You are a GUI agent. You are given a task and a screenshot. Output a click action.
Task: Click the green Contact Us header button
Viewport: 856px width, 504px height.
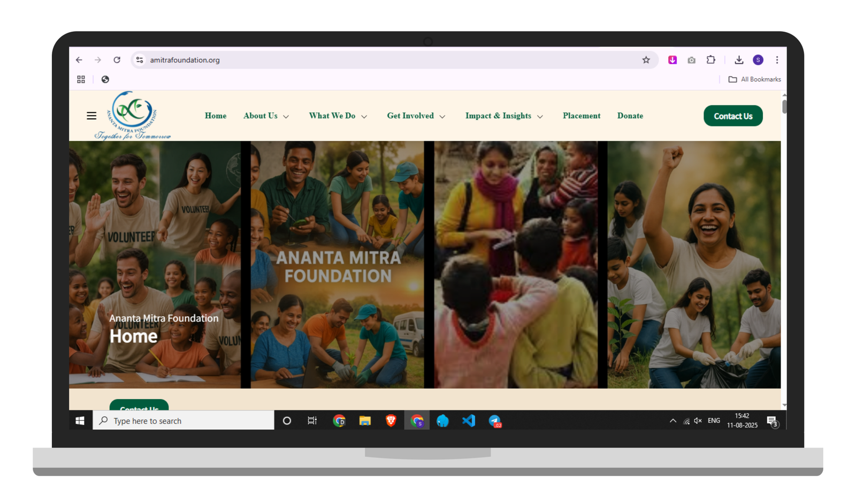tap(732, 116)
